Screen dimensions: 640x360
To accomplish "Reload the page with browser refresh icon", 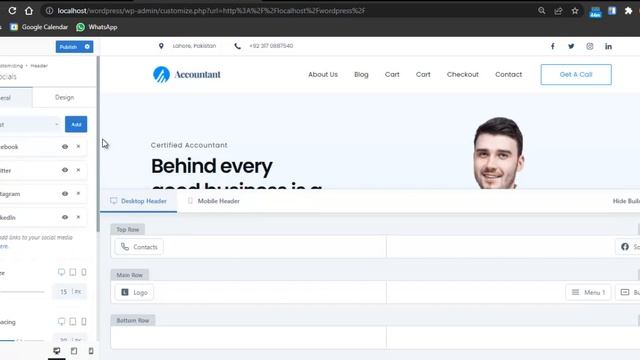I will coord(12,11).
